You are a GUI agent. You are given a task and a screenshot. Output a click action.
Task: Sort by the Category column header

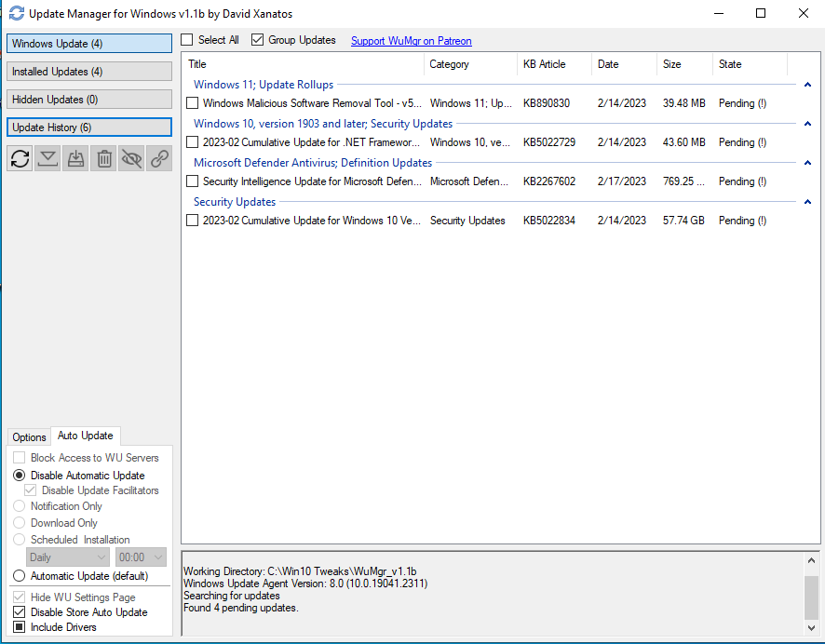coord(470,64)
